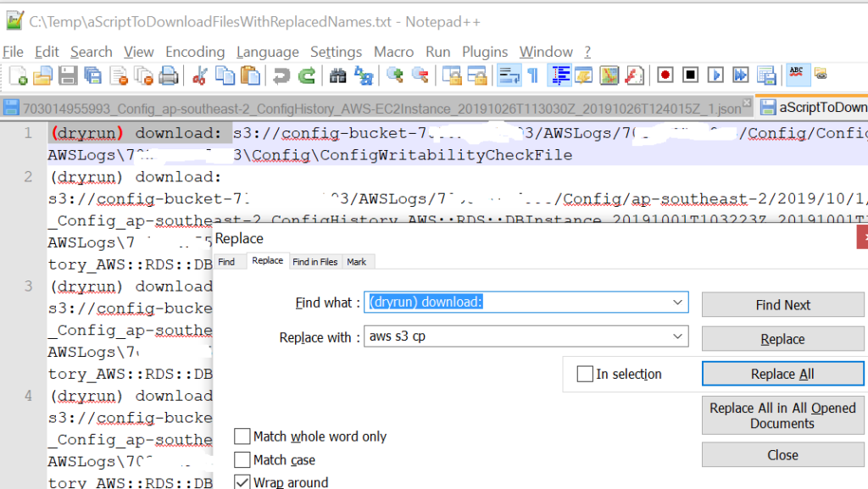The height and width of the screenshot is (489, 868).
Task: Toggle the word wrap toolbar icon
Action: [x=509, y=75]
